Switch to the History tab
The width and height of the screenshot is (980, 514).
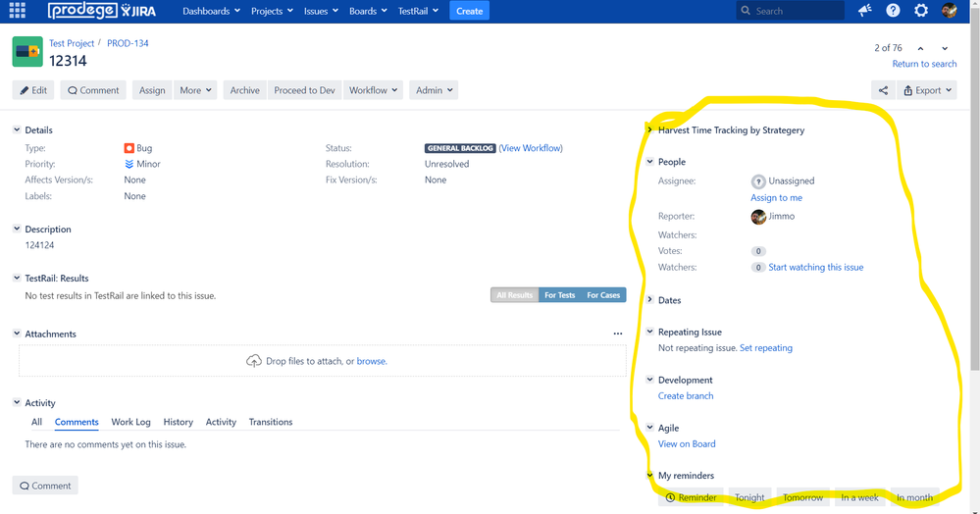click(179, 422)
